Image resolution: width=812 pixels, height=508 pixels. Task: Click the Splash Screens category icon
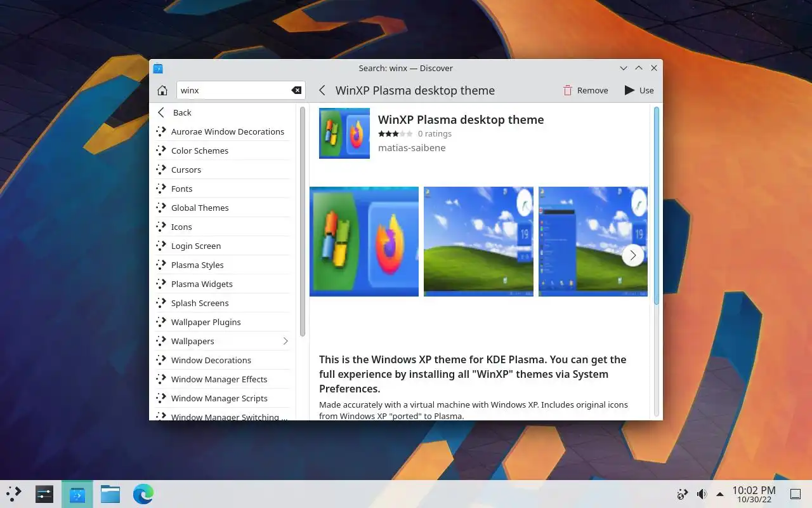point(161,303)
